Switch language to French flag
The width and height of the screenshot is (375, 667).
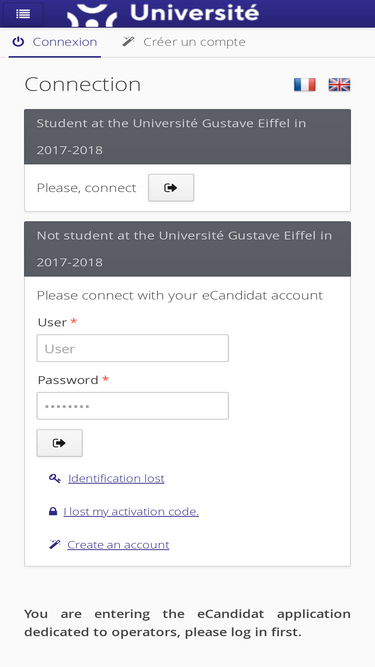(x=304, y=85)
